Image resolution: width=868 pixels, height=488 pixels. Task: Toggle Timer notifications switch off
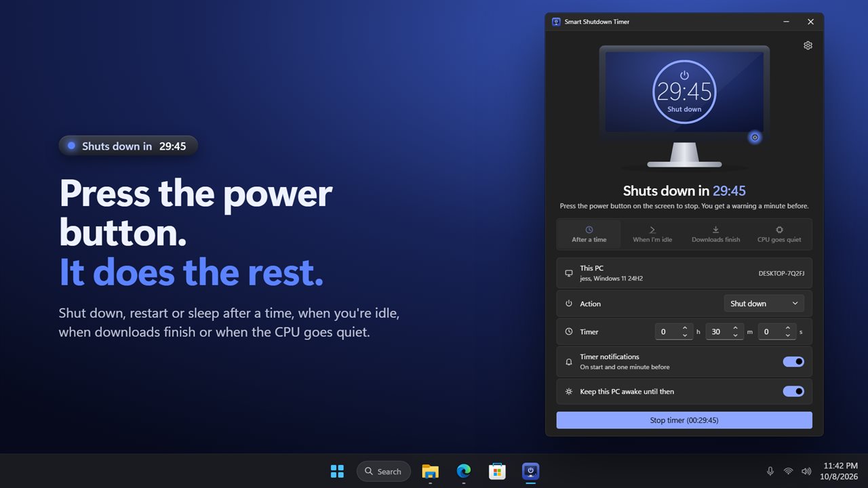click(x=793, y=362)
